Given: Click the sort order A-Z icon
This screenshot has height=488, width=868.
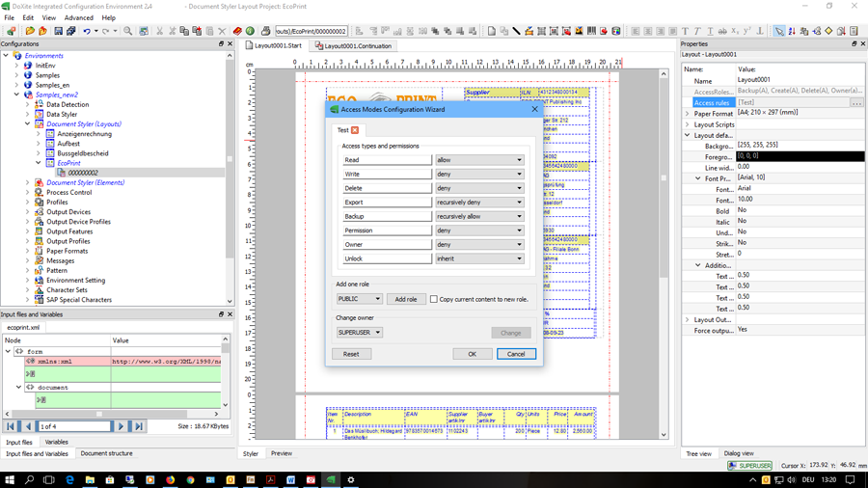Looking at the screenshot, I should pos(792,31).
